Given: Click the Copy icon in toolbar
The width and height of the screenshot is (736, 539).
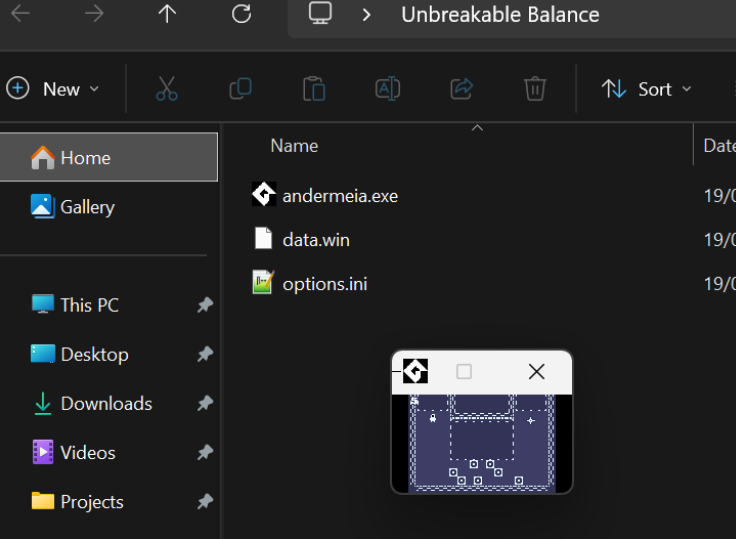Looking at the screenshot, I should pos(240,89).
